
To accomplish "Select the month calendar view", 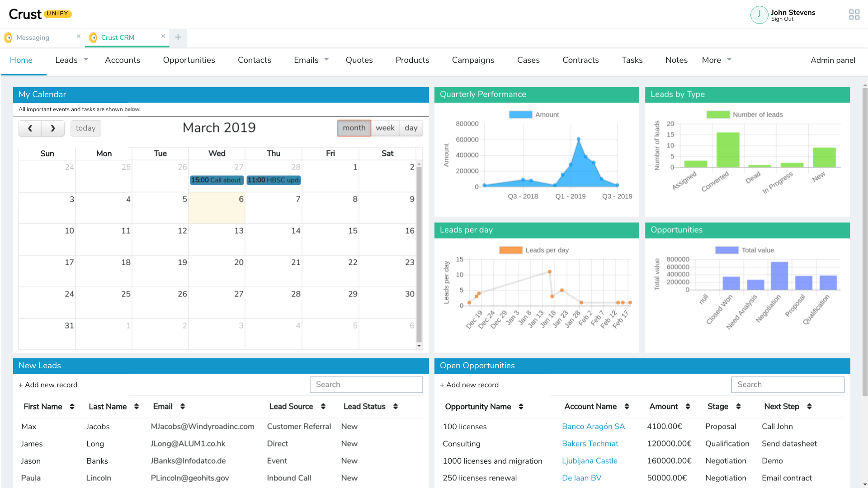I will pos(354,128).
